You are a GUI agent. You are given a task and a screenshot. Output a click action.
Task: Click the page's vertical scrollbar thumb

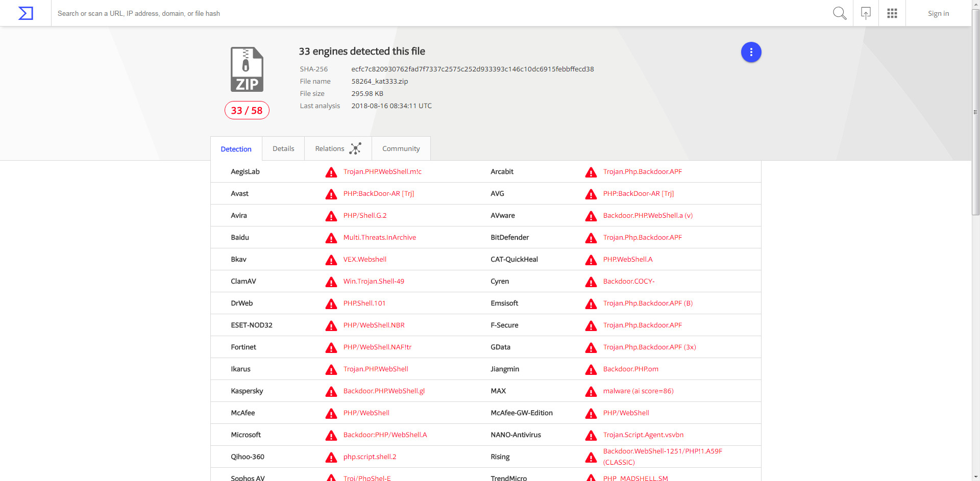pos(975,112)
